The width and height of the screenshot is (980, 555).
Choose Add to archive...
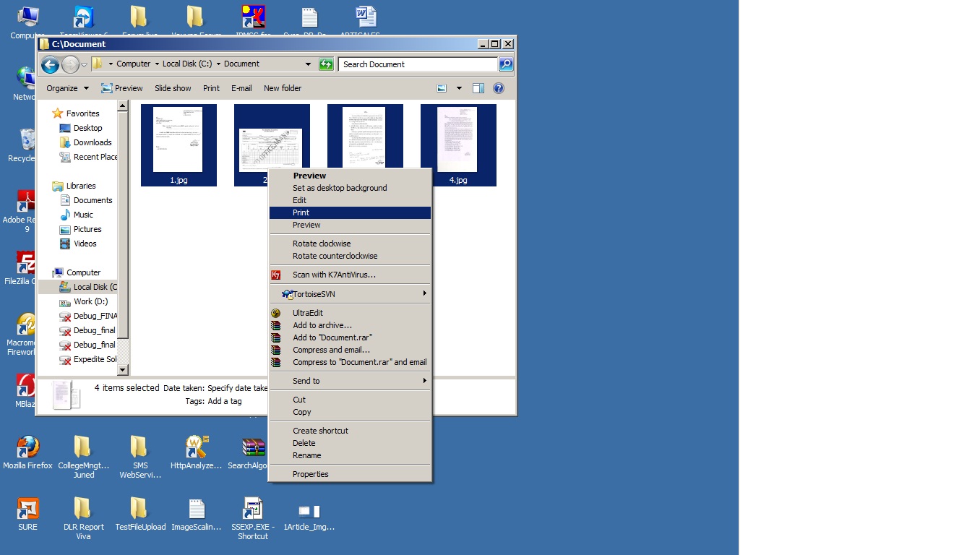pyautogui.click(x=350, y=325)
